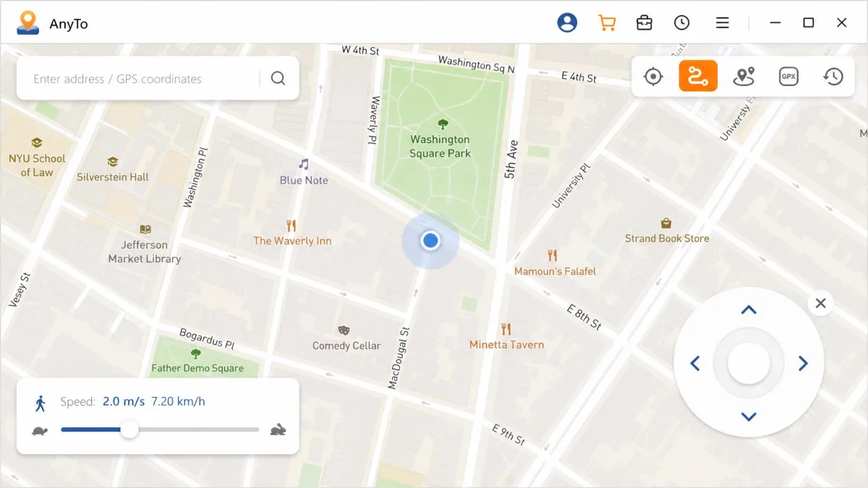Click the grey right part of speed track
The width and height of the screenshot is (868, 488).
click(x=198, y=429)
